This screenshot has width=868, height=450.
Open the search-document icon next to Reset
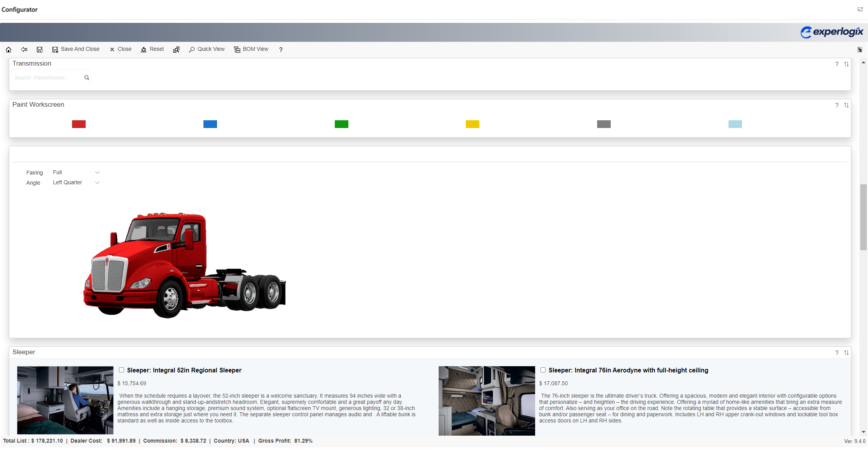(x=176, y=49)
